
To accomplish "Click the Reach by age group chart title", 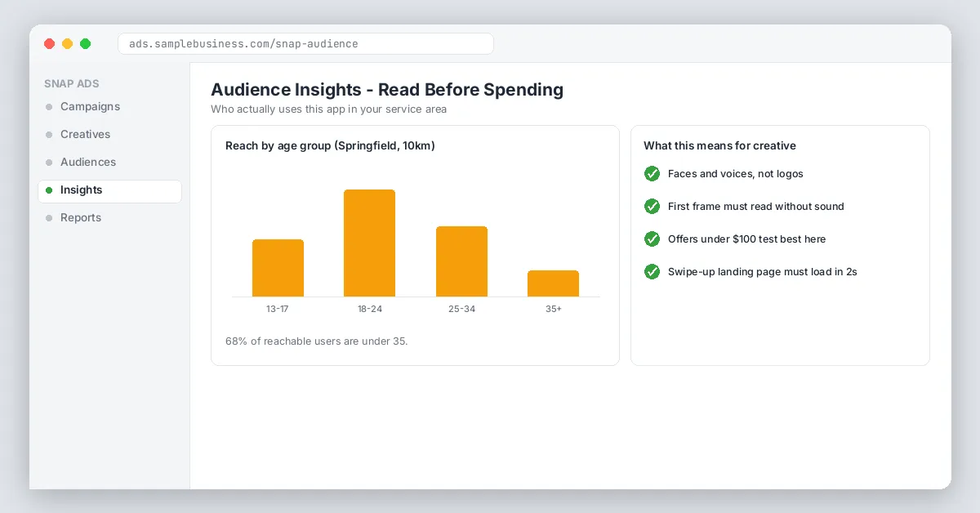I will (330, 145).
